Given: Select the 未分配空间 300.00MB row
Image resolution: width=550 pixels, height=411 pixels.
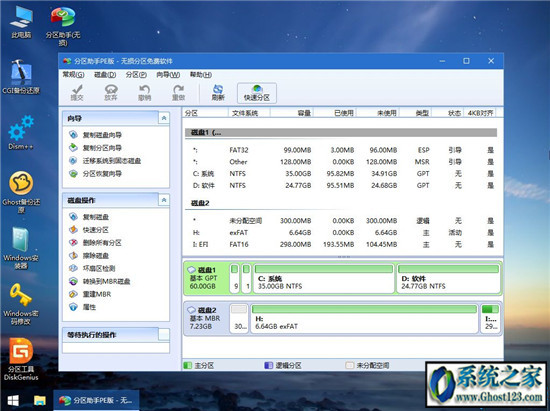Looking at the screenshot, I should click(341, 221).
